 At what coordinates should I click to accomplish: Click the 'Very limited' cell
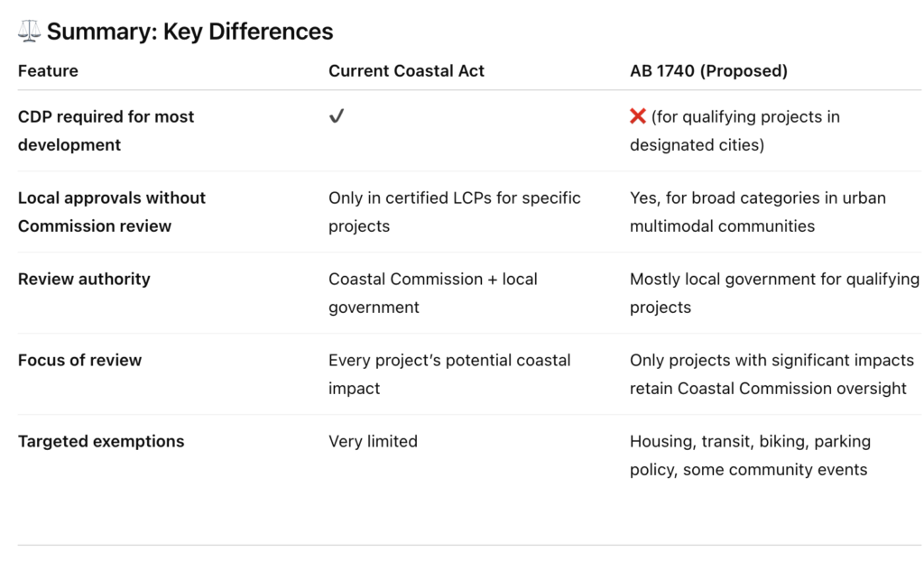click(373, 441)
